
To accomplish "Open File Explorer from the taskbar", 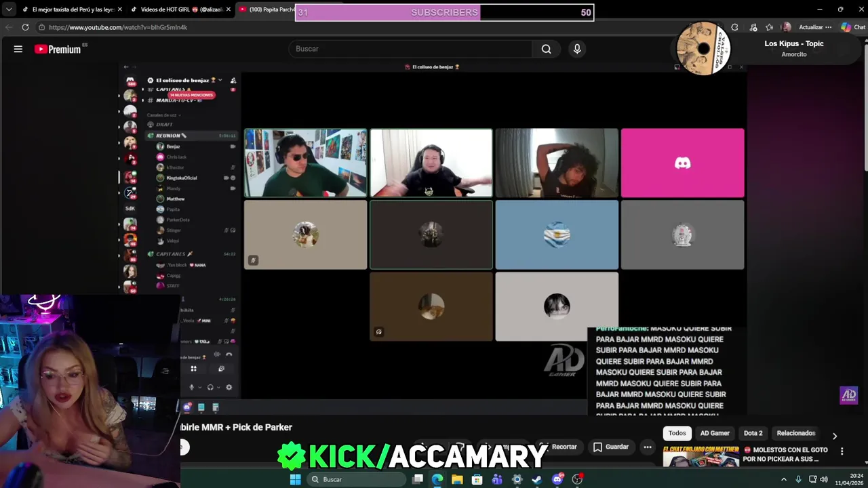I will point(457,479).
